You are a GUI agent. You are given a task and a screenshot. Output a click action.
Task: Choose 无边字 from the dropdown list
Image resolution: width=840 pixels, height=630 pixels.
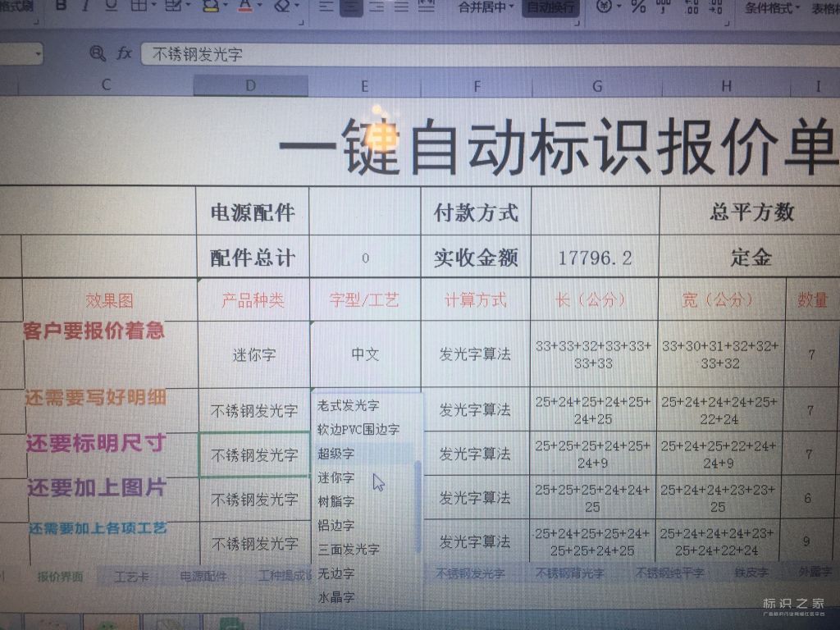click(364, 573)
